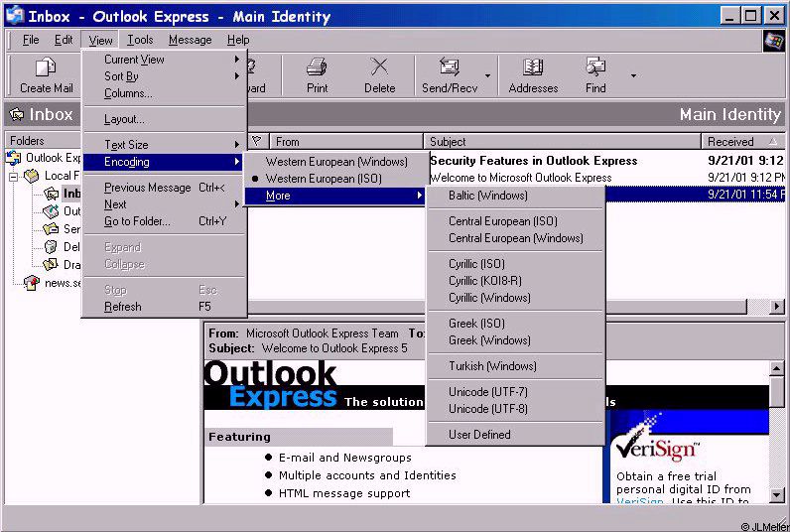790x532 pixels.
Task: Click the Find toolbar icon
Action: click(x=595, y=67)
